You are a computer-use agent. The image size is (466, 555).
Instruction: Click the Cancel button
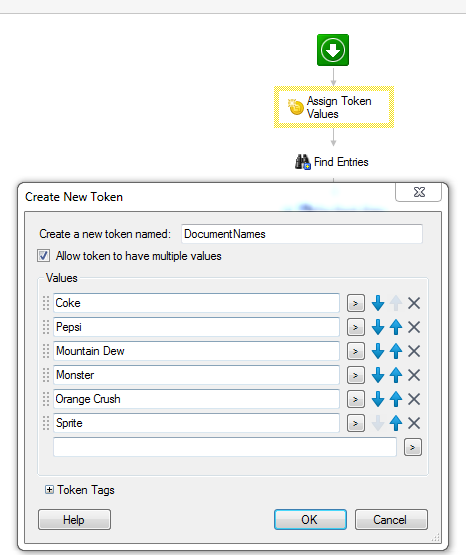coord(391,520)
